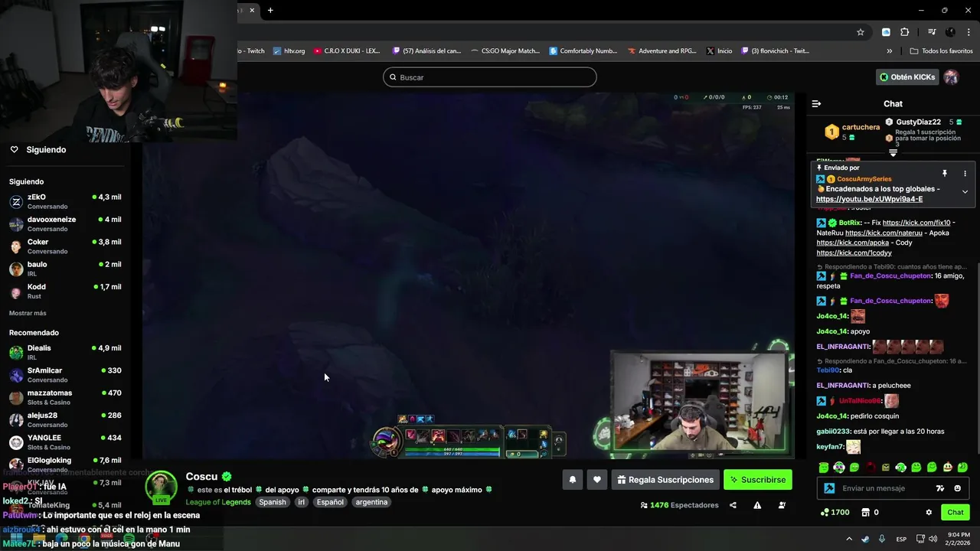The height and width of the screenshot is (551, 980).
Task: Click the Suscribirse button
Action: pyautogui.click(x=758, y=480)
